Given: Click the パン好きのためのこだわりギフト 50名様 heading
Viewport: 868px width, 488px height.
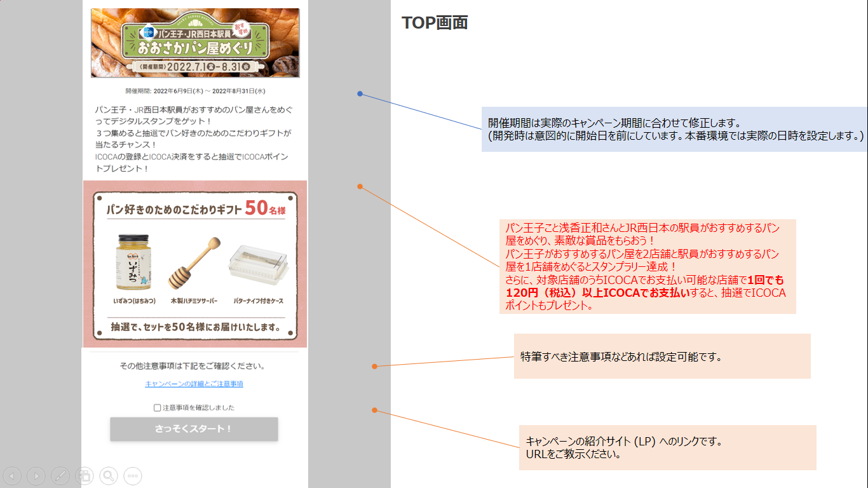Looking at the screenshot, I should [x=195, y=208].
